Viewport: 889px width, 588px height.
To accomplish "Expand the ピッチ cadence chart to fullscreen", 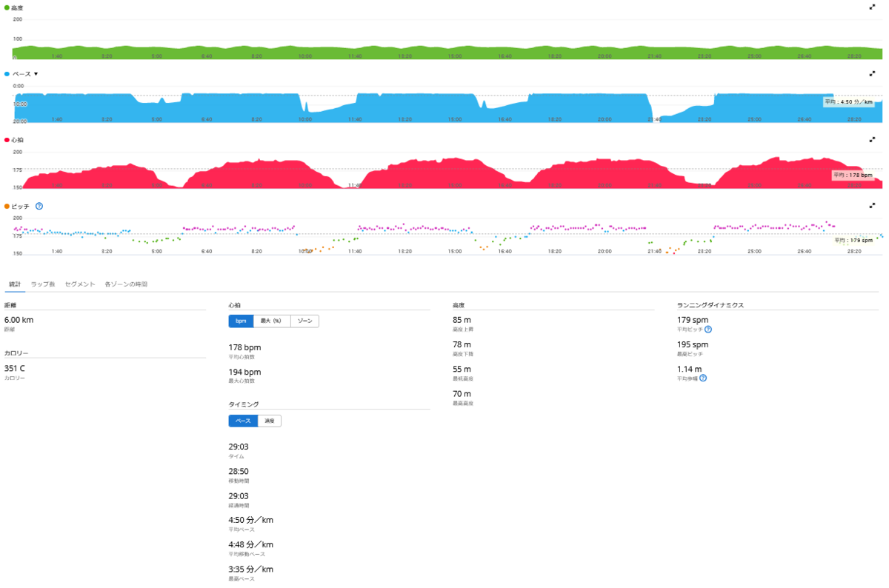I will [872, 206].
